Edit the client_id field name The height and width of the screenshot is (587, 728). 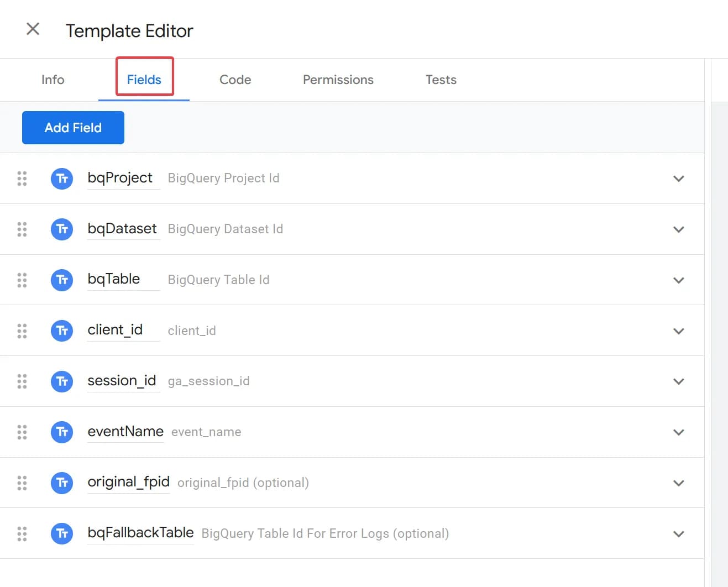(x=124, y=330)
